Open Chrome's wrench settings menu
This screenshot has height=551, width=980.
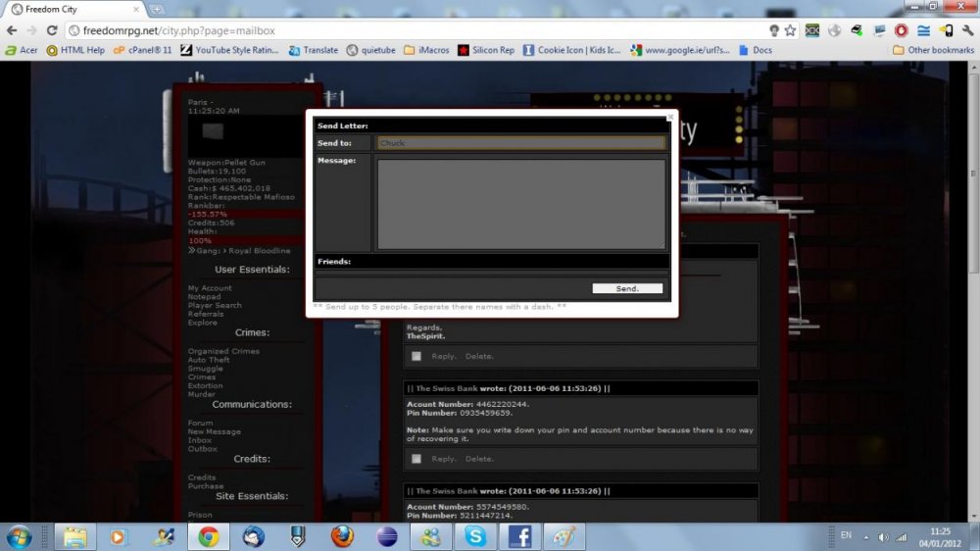965,30
